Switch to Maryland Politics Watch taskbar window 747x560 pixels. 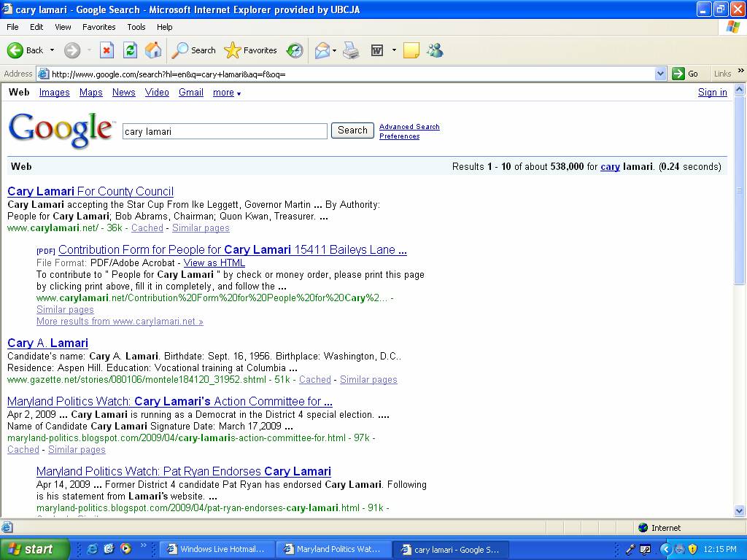(334, 549)
